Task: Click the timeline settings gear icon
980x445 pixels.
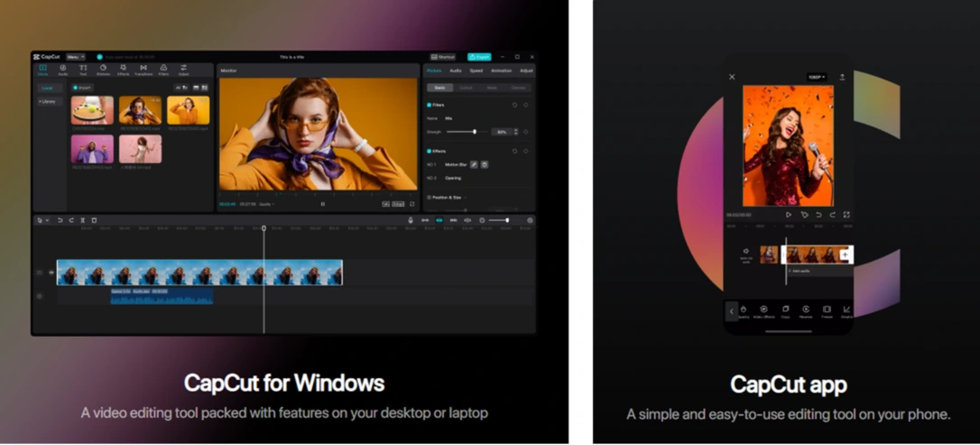Action: click(x=530, y=220)
